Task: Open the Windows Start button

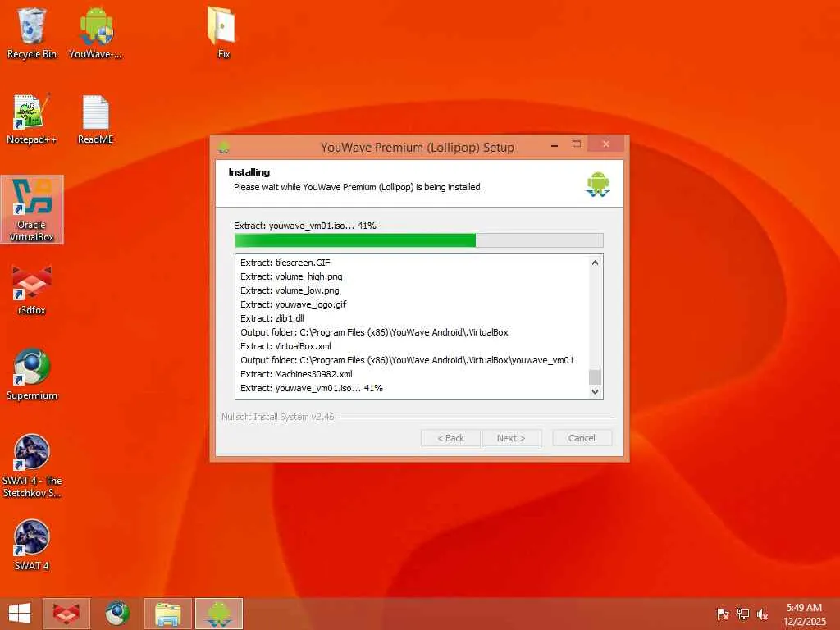Action: click(x=20, y=614)
